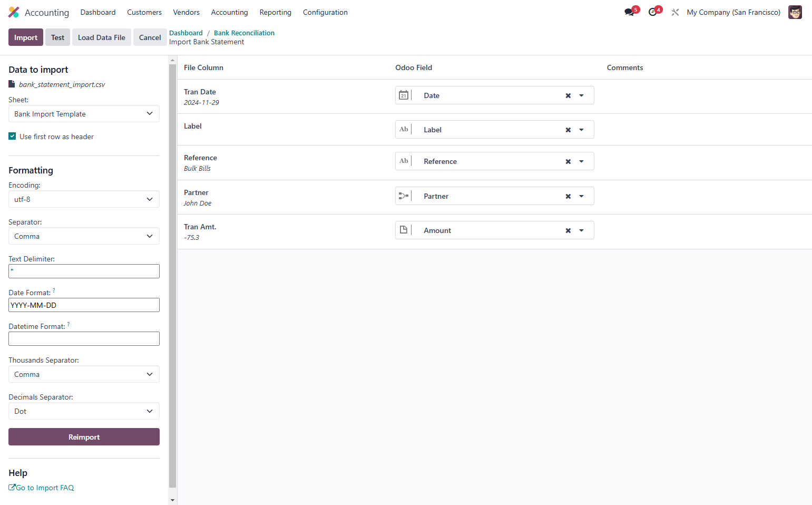Viewport: 812px width, 505px height.
Task: Open the Vendors menu
Action: 187,12
